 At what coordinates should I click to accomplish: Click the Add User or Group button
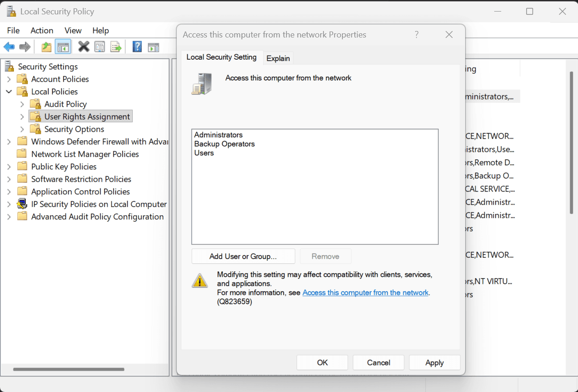[x=243, y=256]
